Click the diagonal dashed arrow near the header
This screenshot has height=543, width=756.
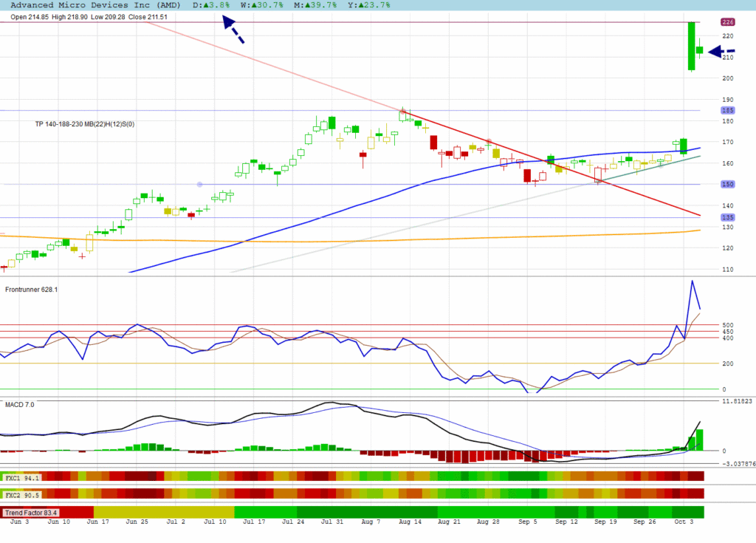pos(234,30)
